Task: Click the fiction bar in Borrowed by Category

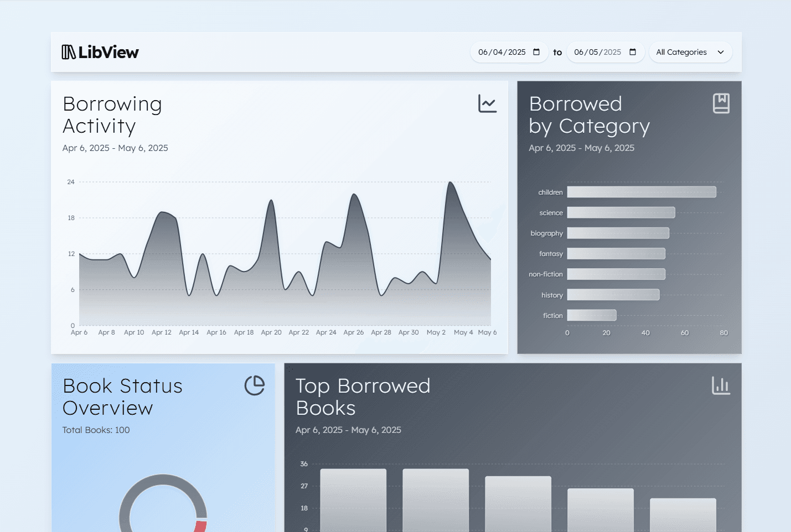Action: [x=591, y=315]
